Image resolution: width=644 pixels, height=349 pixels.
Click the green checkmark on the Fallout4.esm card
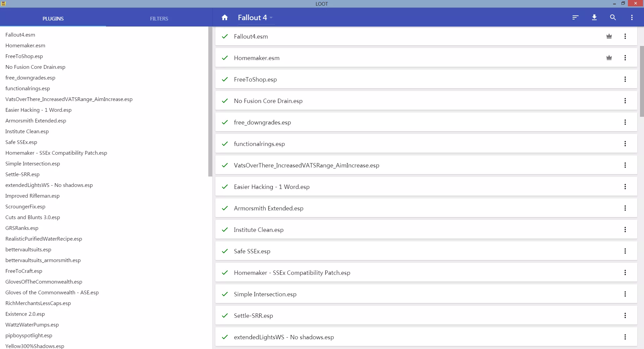tap(225, 36)
